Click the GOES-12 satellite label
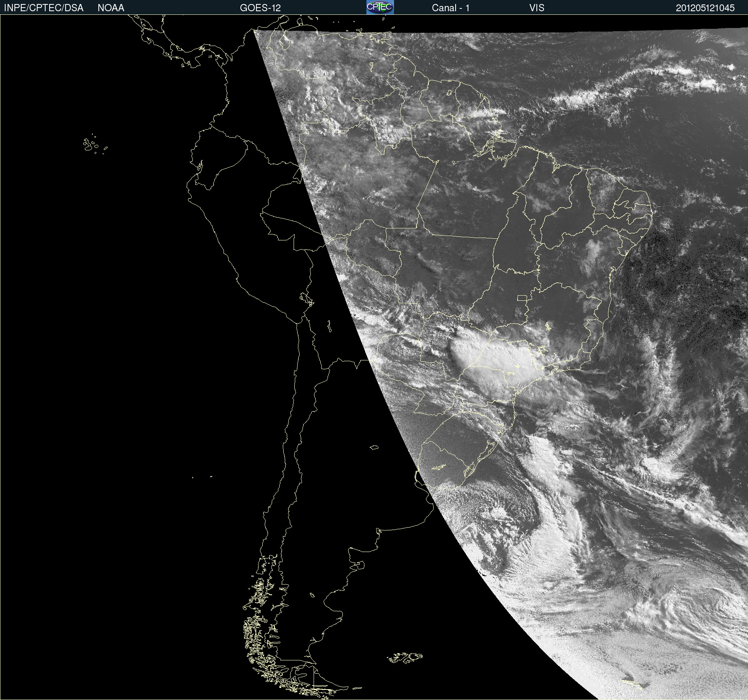748x700 pixels. pos(260,8)
